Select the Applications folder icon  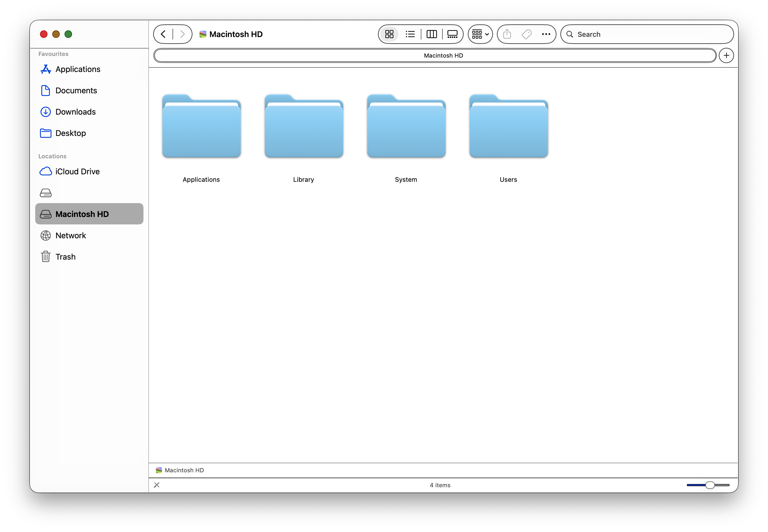tap(201, 126)
